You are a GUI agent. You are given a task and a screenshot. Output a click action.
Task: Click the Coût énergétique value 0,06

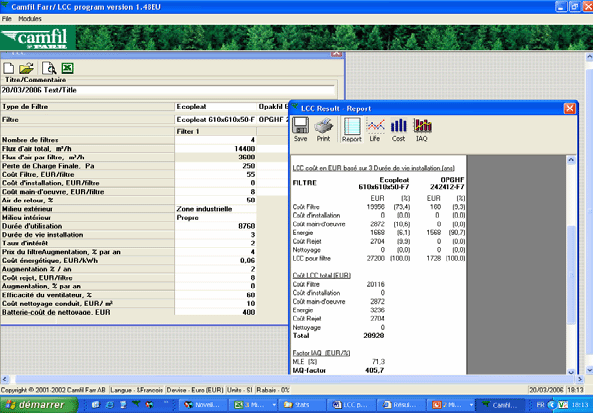(216, 260)
